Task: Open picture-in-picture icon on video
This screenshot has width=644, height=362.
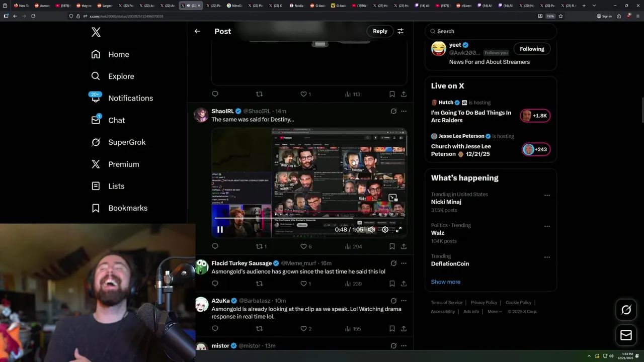Action: pos(393,198)
